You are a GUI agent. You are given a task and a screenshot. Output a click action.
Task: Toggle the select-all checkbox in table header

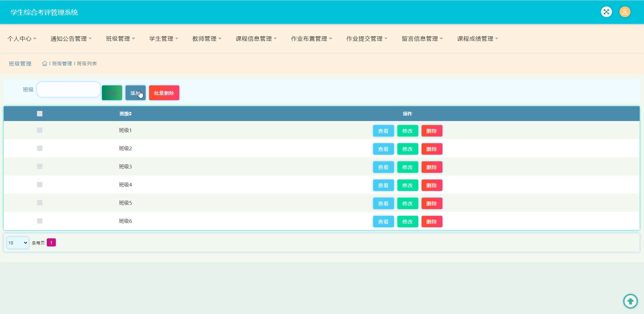click(40, 114)
